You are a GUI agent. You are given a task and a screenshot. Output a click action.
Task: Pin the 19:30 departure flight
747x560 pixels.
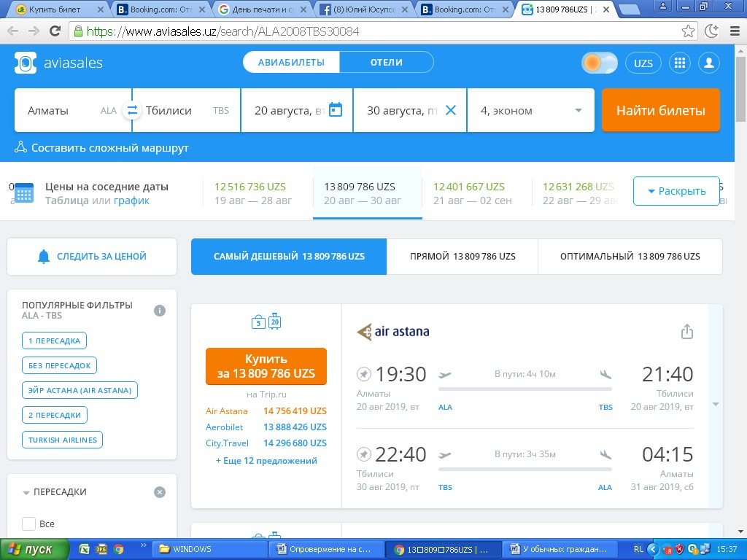coord(364,374)
